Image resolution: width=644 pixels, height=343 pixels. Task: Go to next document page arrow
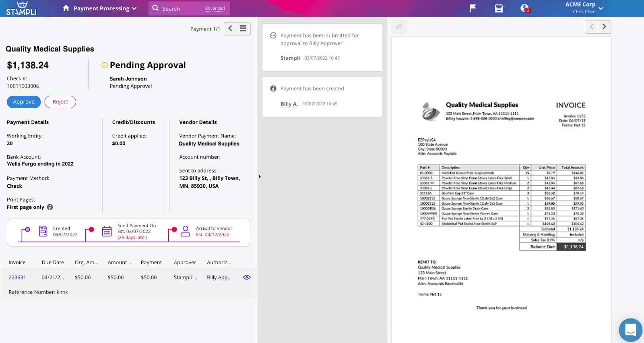coord(604,27)
